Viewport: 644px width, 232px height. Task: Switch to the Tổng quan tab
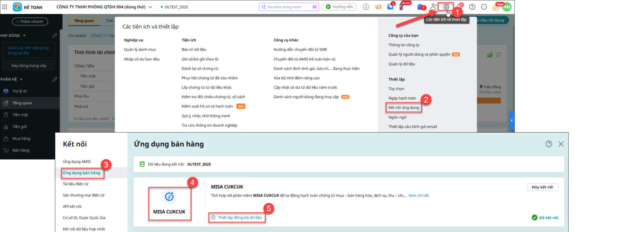click(x=84, y=21)
